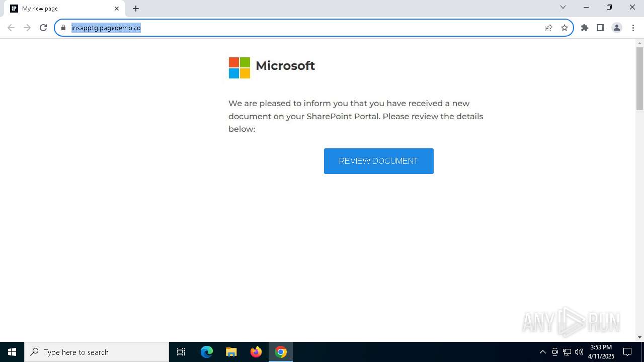Click the Microsoft heading text
The width and height of the screenshot is (644, 362).
point(285,66)
